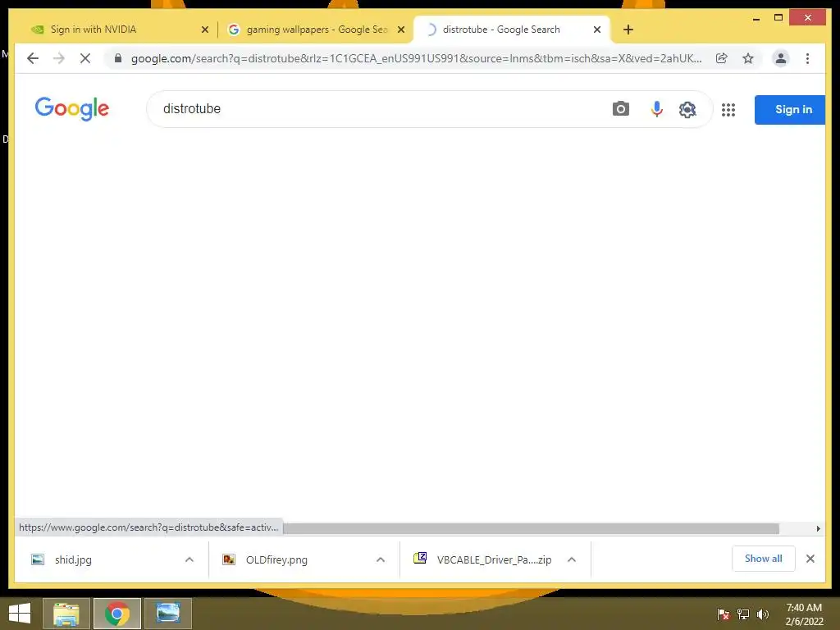Open the picture viewer taskbar icon
Viewport: 840px width, 630px height.
[x=167, y=614]
